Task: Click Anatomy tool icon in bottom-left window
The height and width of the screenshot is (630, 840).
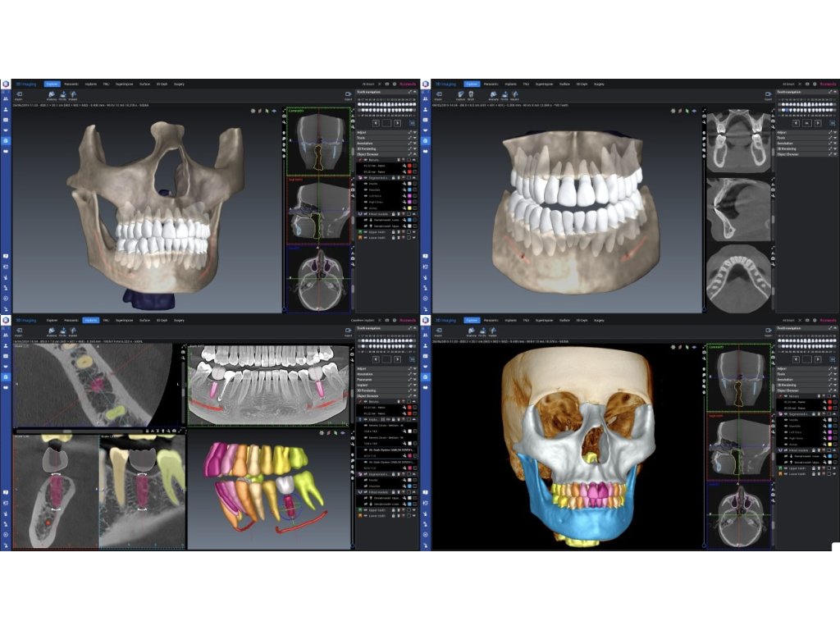Action: tap(52, 331)
